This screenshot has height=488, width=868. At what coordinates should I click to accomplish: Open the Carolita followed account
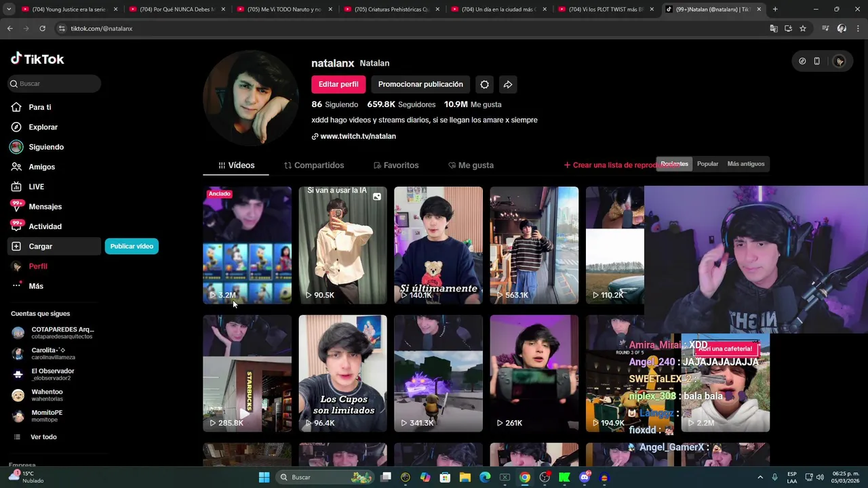[x=53, y=354]
